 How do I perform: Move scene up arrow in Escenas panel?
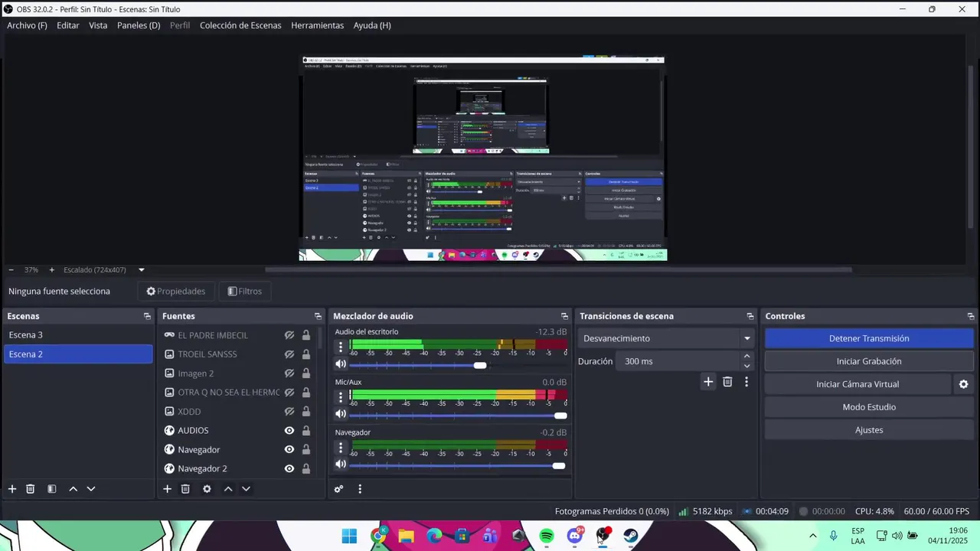(x=73, y=489)
